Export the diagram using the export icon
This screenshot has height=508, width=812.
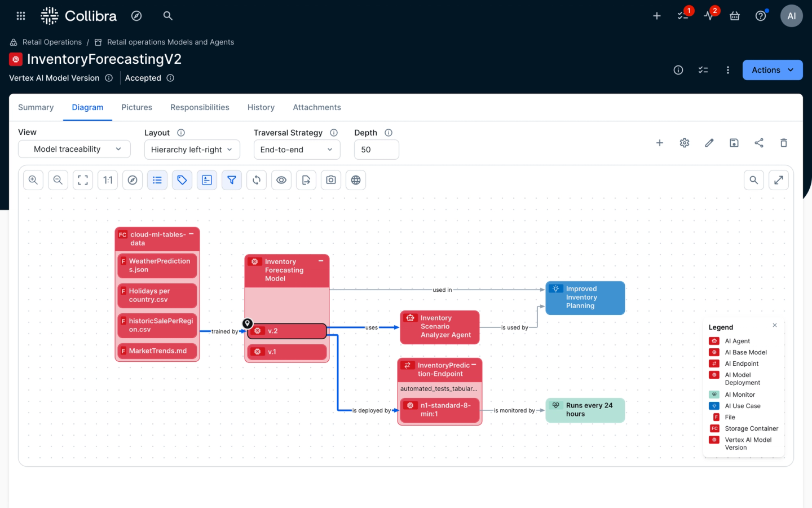click(x=306, y=179)
